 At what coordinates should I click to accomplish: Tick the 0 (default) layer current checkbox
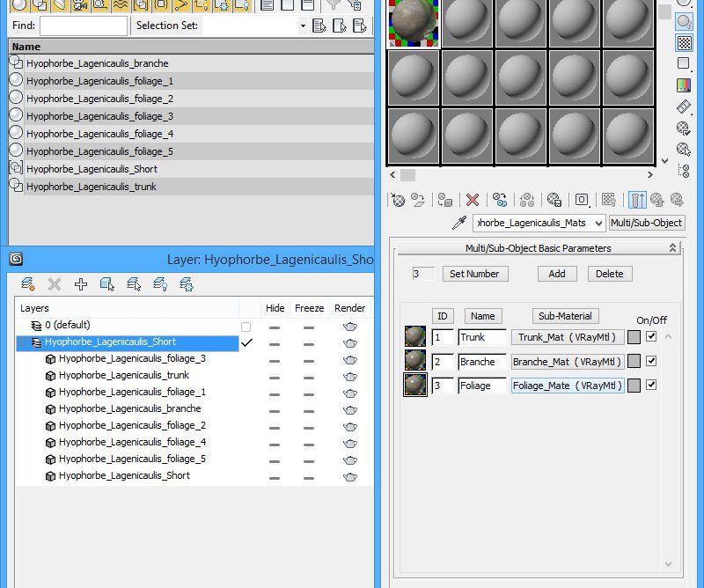pyautogui.click(x=246, y=326)
